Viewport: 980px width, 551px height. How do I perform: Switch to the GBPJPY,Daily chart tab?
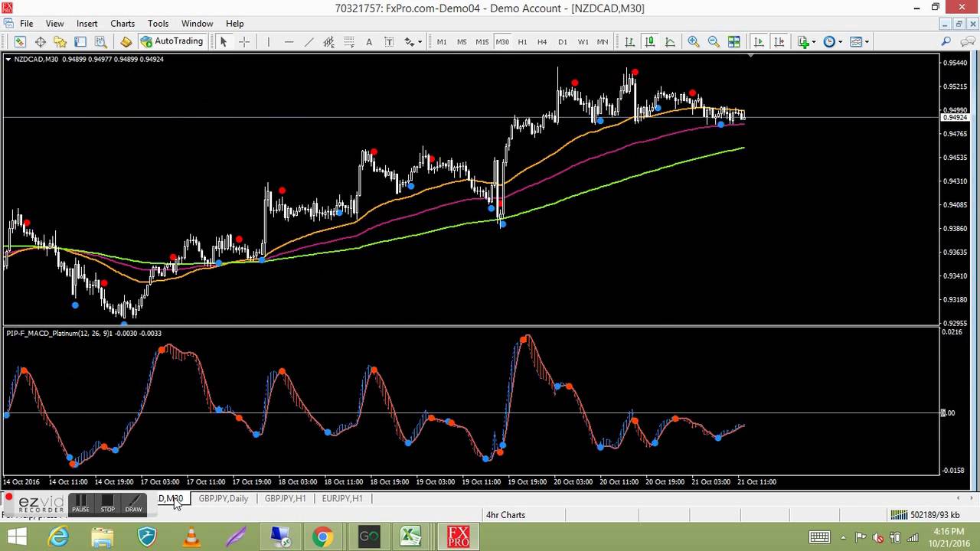click(224, 498)
